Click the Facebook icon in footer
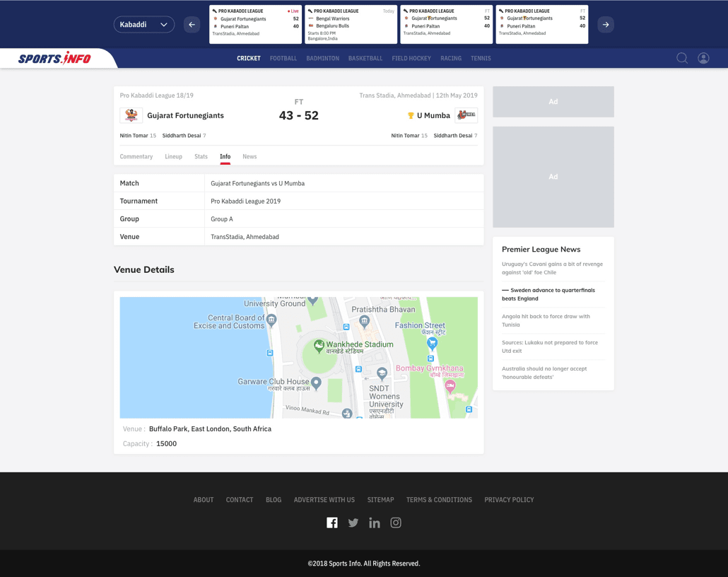728x577 pixels. click(332, 523)
